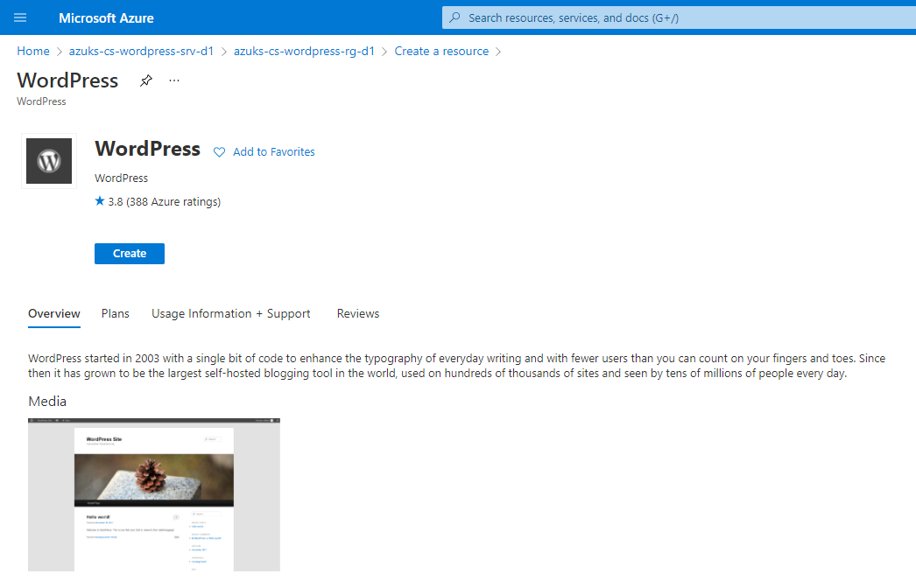
Task: Click the star rating icon
Action: click(99, 201)
